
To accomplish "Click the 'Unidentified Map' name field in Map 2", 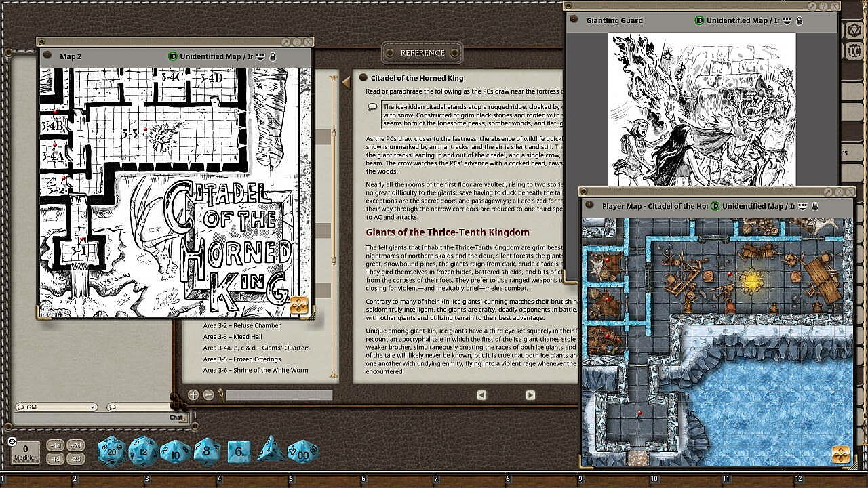I will (216, 57).
